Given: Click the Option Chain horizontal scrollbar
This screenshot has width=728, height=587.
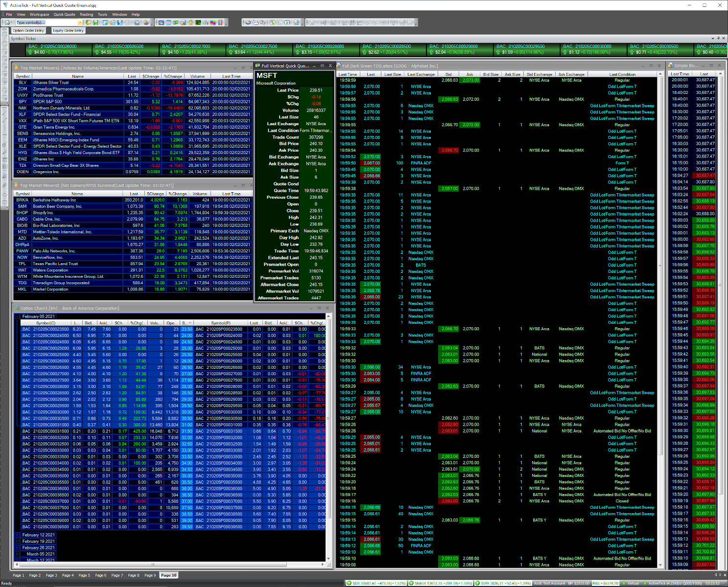Looking at the screenshot, I should pyautogui.click(x=169, y=564).
